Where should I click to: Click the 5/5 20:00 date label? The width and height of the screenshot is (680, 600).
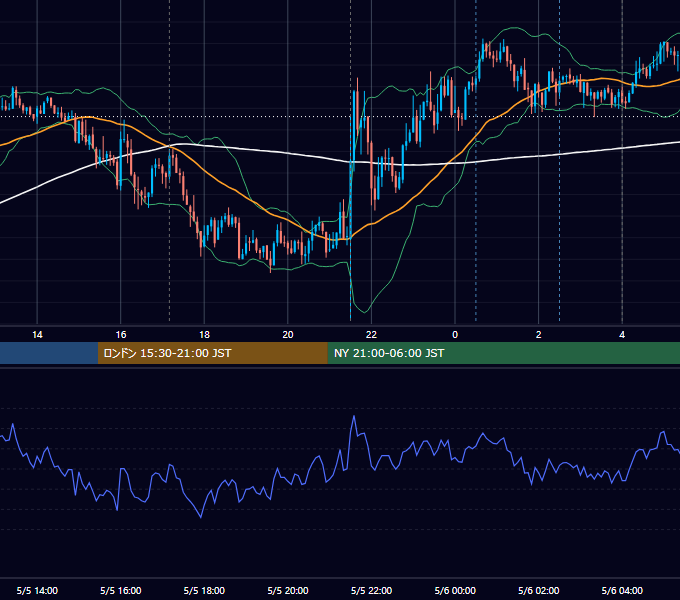click(288, 590)
